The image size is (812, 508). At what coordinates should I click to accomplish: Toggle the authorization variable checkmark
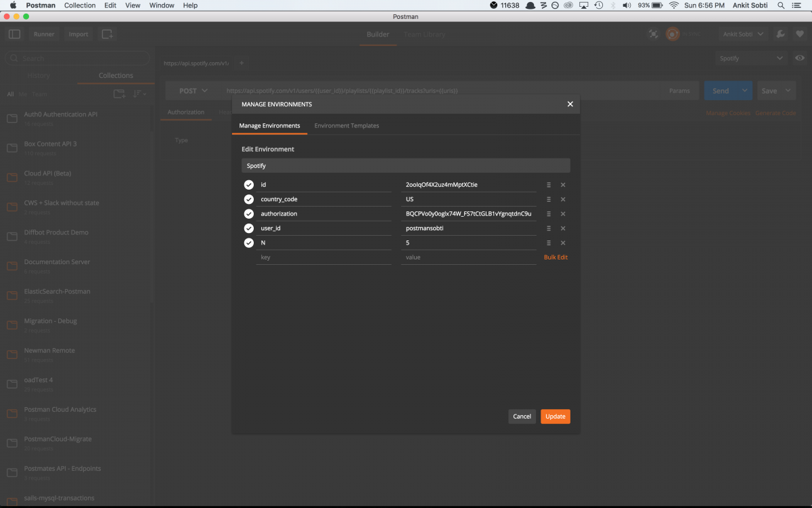[x=248, y=214]
